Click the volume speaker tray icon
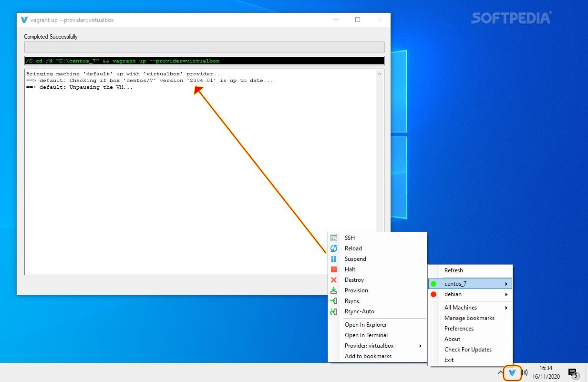 (524, 372)
